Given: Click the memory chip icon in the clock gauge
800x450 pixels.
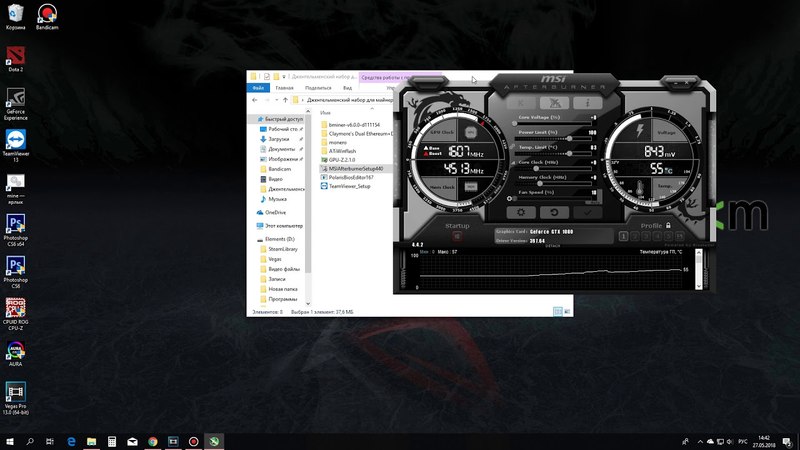Looking at the screenshot, I should (470, 187).
